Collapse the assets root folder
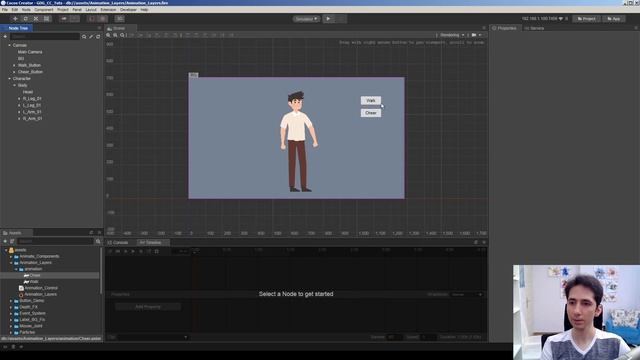 [x=6, y=250]
